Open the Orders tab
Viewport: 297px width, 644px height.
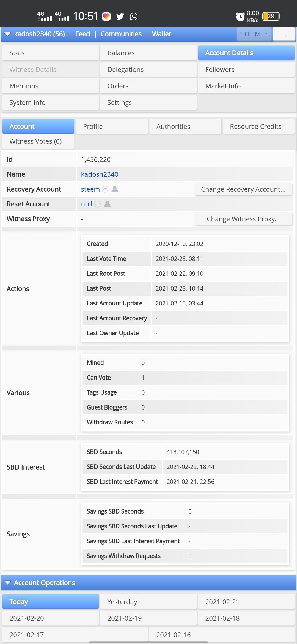pos(148,86)
